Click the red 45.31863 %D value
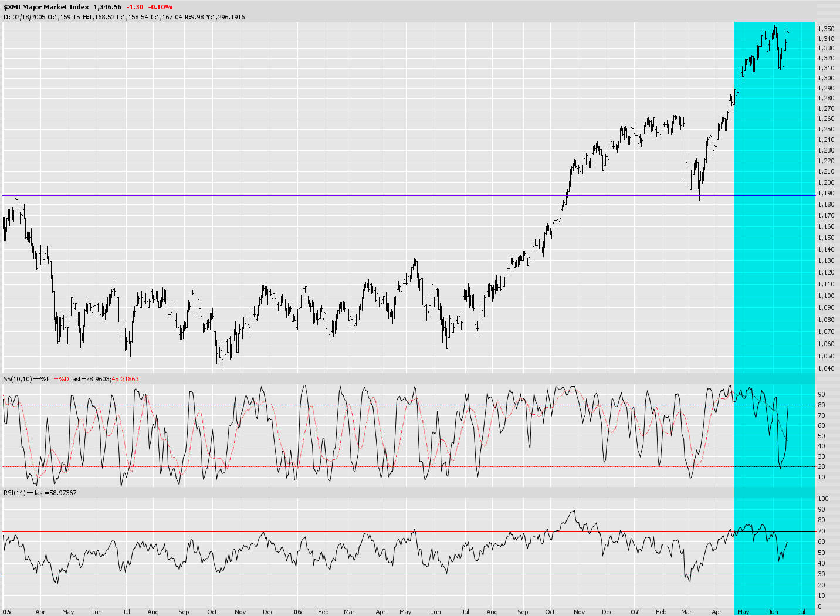 click(x=125, y=379)
